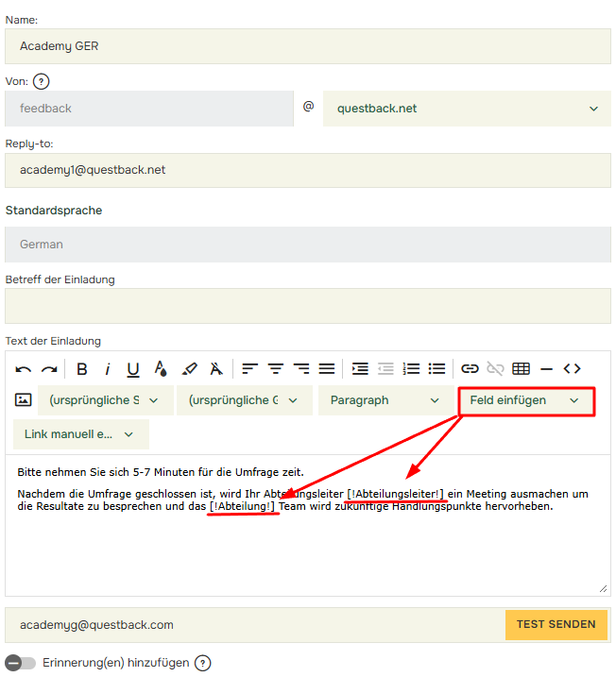Click the insert image icon
This screenshot has height=677, width=616.
[x=24, y=400]
